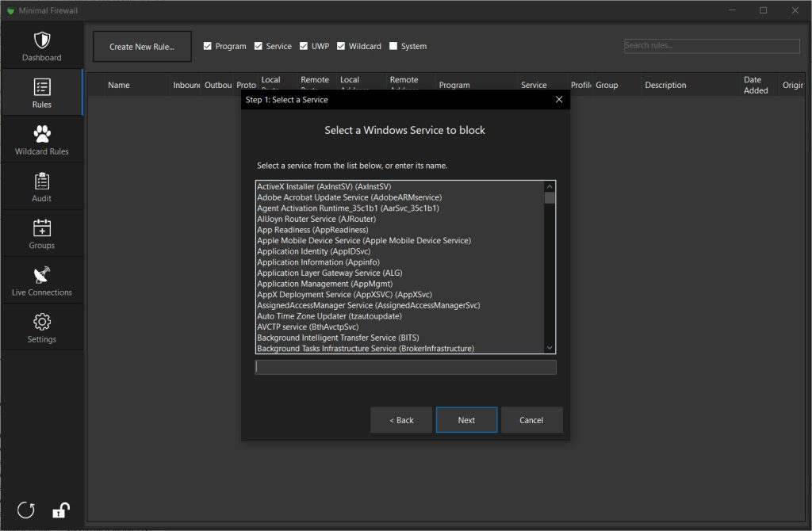Open Wildcard Rules paw icon

[x=42, y=134]
